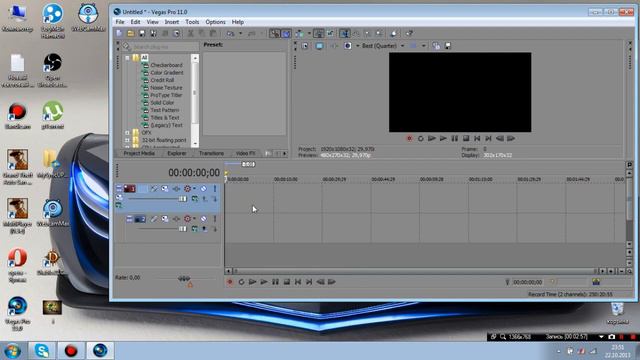Select Checkerboard in the generators tree

tap(166, 65)
